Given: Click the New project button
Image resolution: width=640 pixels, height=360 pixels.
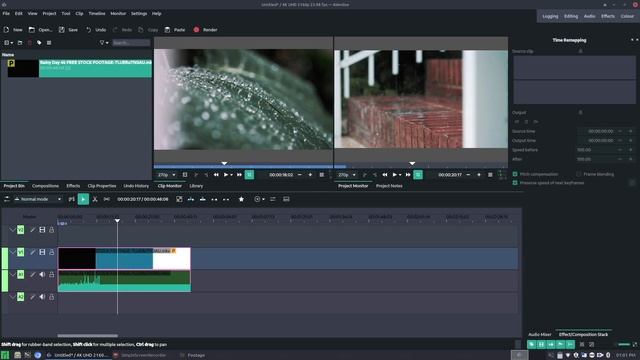Looking at the screenshot, I should click(13, 30).
